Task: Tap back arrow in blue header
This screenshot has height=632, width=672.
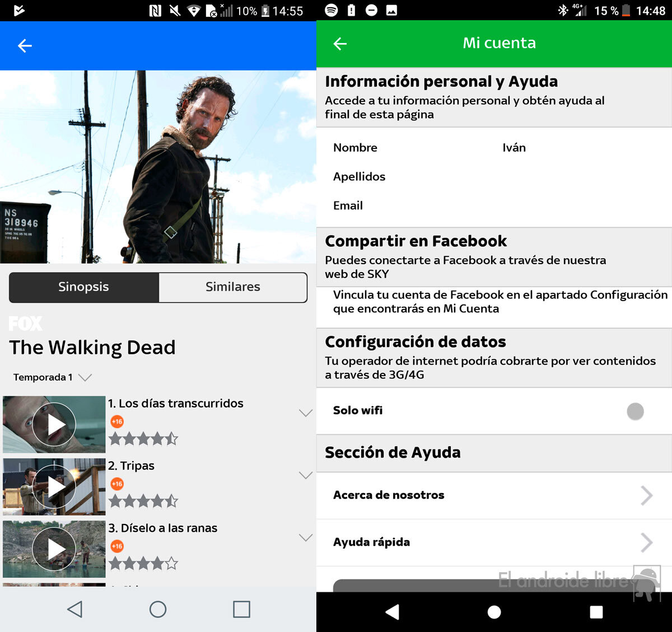Action: (25, 46)
